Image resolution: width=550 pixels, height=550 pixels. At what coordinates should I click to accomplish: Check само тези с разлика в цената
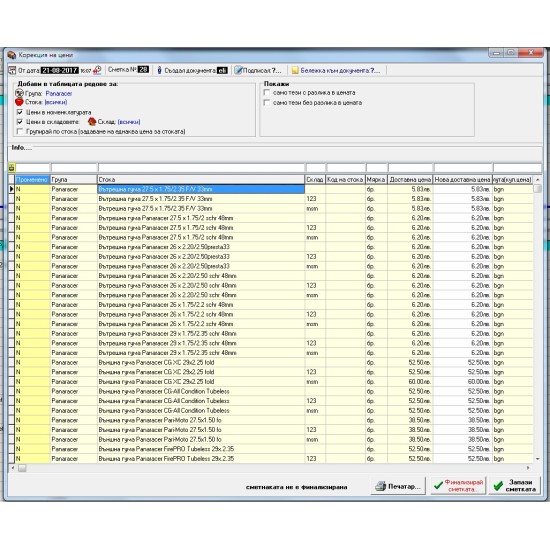point(267,93)
